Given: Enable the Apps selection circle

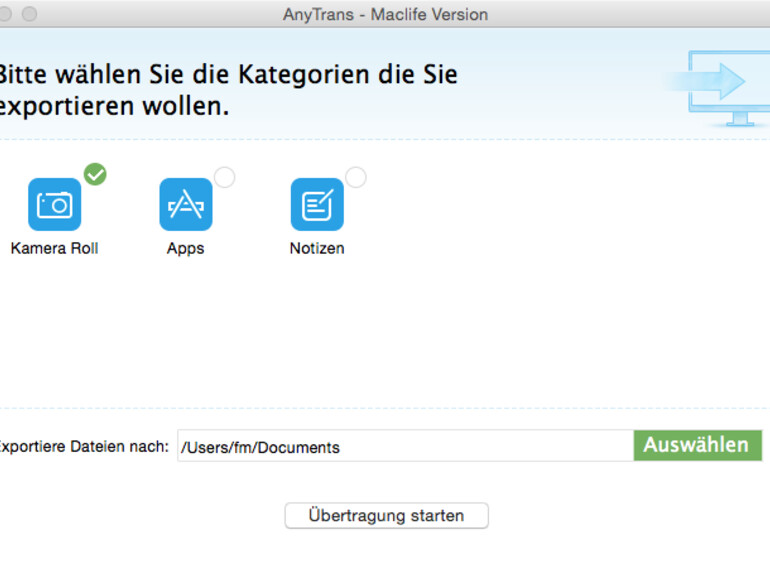Looking at the screenshot, I should pos(224,177).
